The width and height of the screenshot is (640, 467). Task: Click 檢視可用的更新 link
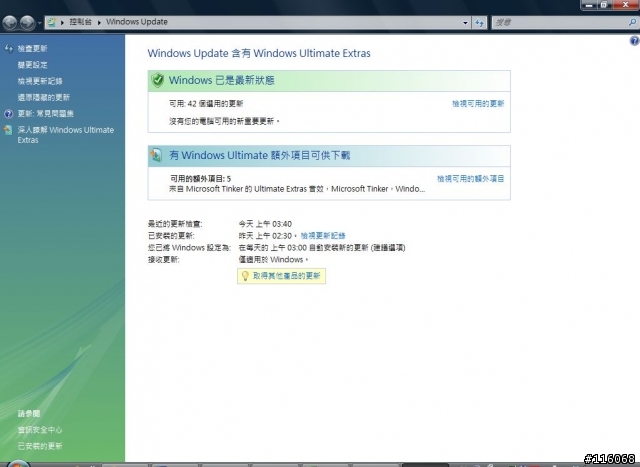(x=478, y=104)
